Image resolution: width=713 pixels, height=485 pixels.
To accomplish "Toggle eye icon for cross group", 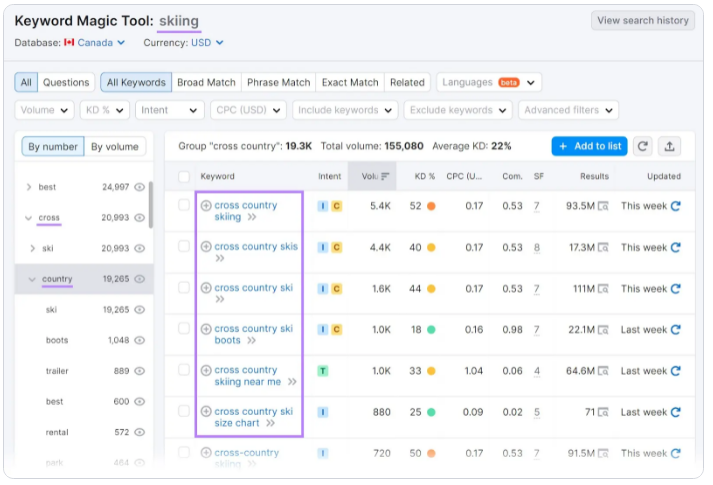I will point(140,218).
